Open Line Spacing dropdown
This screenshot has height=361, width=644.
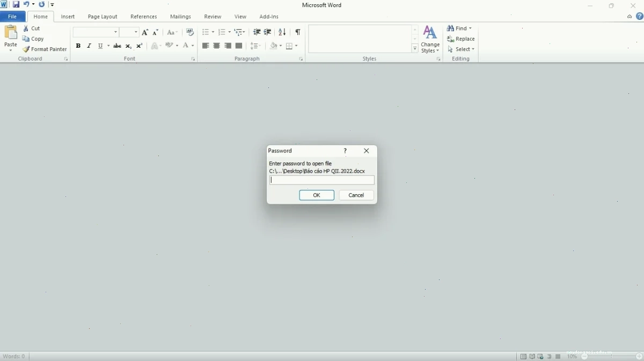coord(256,46)
